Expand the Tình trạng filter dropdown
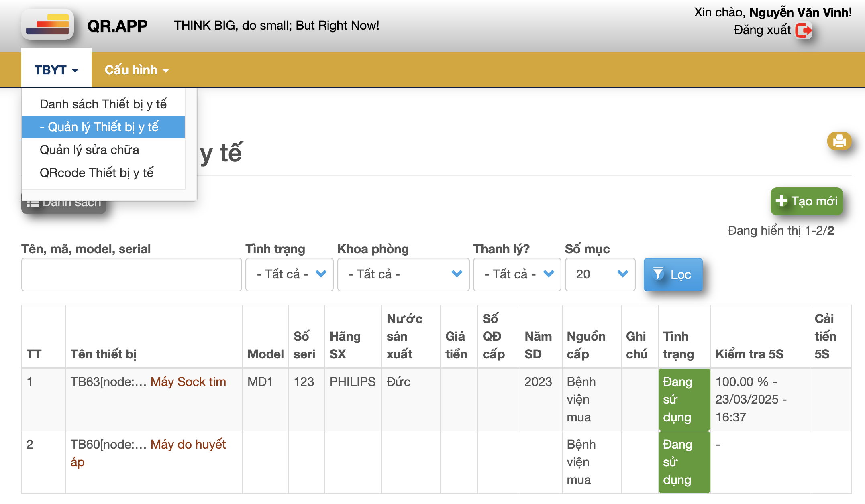865x504 pixels. point(289,274)
